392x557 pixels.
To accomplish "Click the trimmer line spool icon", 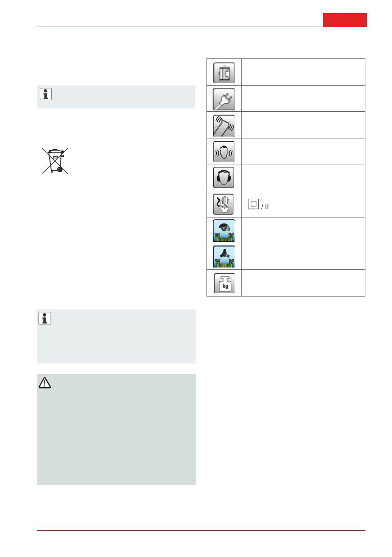I will (x=224, y=230).
